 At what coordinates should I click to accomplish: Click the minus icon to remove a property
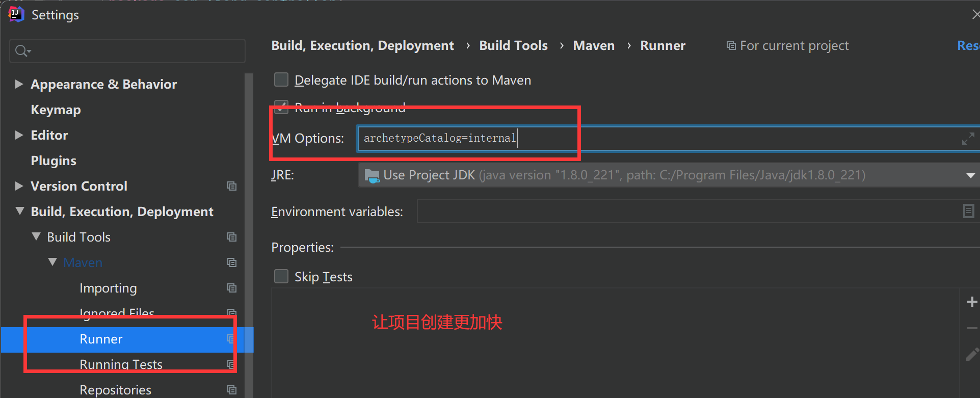click(972, 328)
